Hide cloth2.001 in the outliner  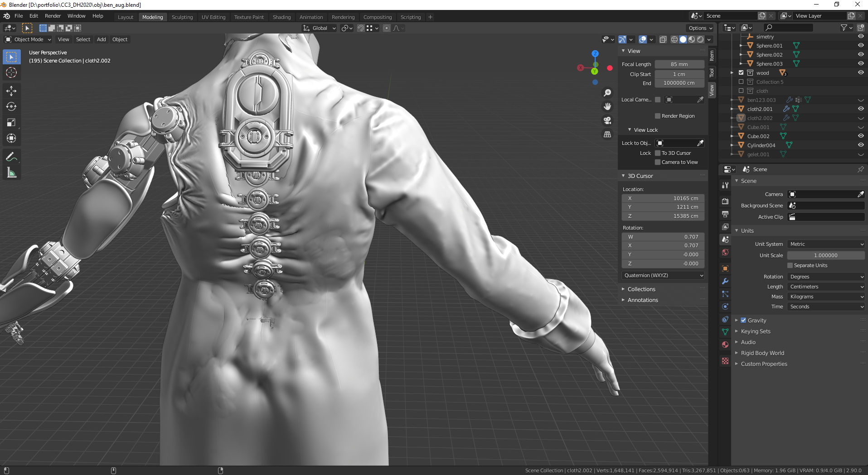[860, 109]
